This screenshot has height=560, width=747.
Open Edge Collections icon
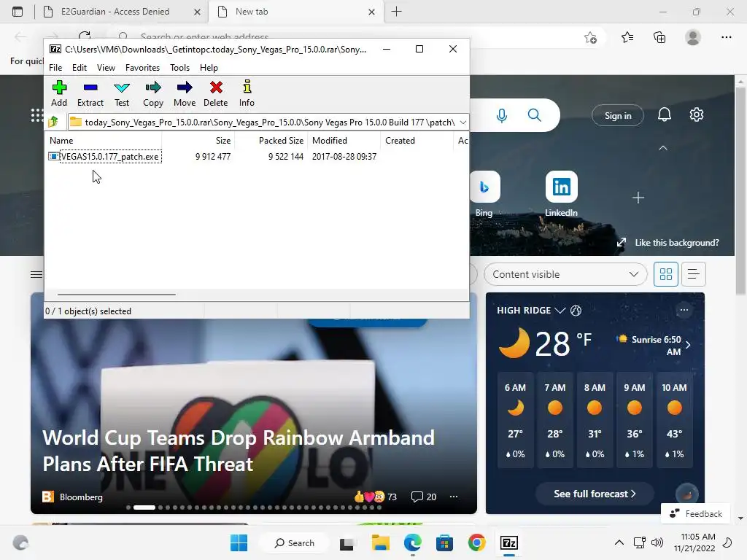point(659,37)
